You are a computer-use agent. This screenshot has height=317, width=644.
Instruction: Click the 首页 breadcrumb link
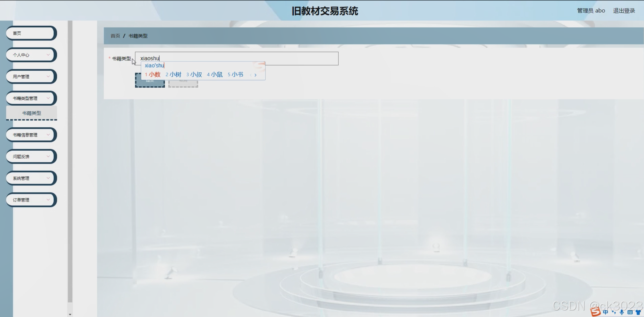point(115,36)
